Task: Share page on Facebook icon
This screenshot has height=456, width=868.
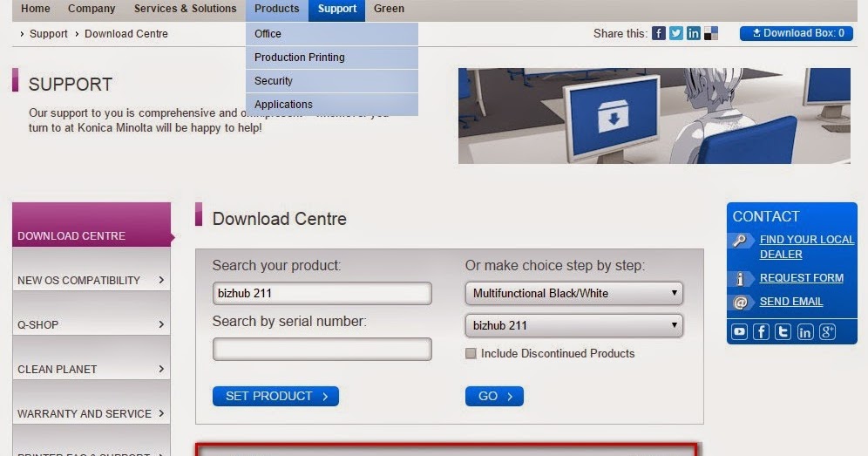Action: pyautogui.click(x=658, y=33)
